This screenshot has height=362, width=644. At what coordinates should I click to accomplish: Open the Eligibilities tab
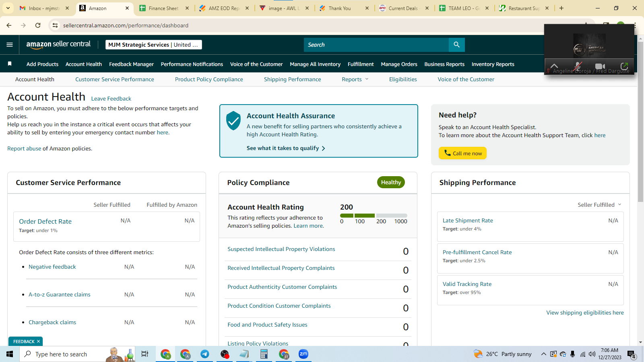pos(403,79)
